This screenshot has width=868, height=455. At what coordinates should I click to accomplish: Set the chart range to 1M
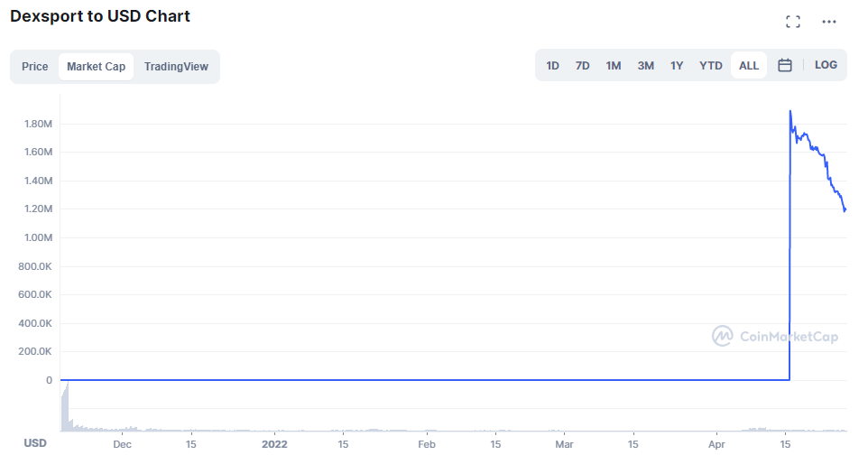pos(614,66)
